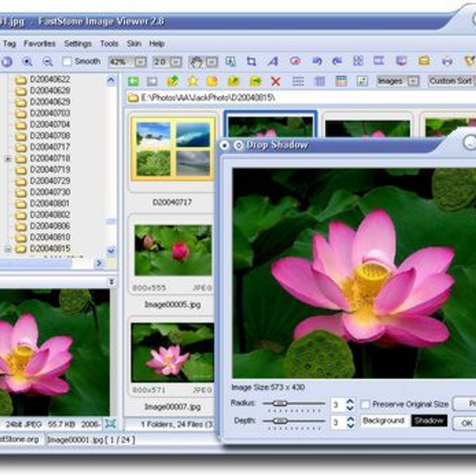
Task: Open the FastStone.org link
Action: [x=20, y=440]
